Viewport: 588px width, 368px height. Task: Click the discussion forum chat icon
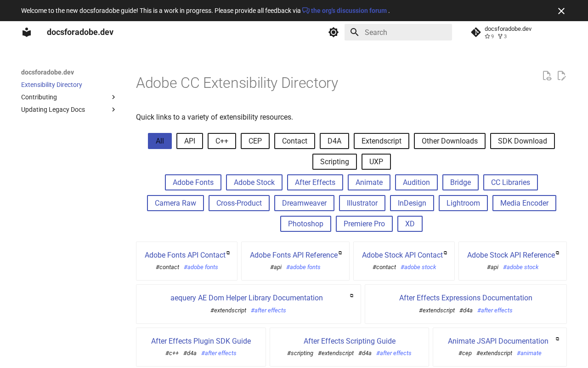click(x=306, y=11)
